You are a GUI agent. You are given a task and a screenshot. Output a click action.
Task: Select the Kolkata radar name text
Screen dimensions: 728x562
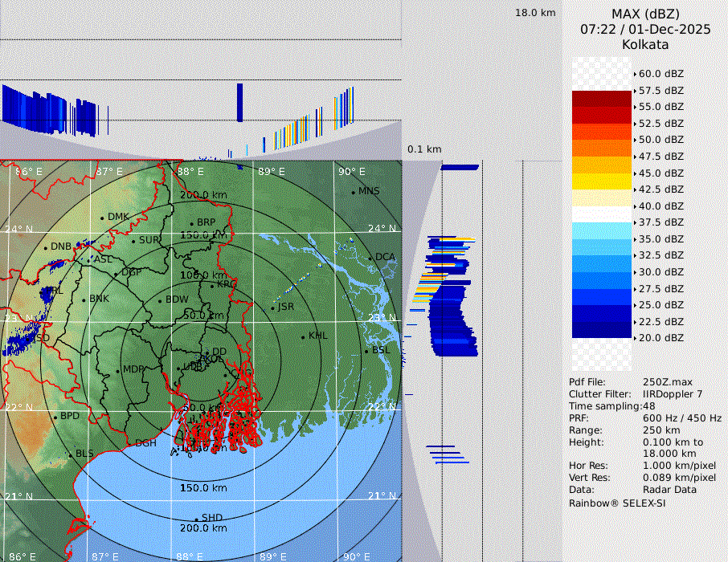(645, 44)
